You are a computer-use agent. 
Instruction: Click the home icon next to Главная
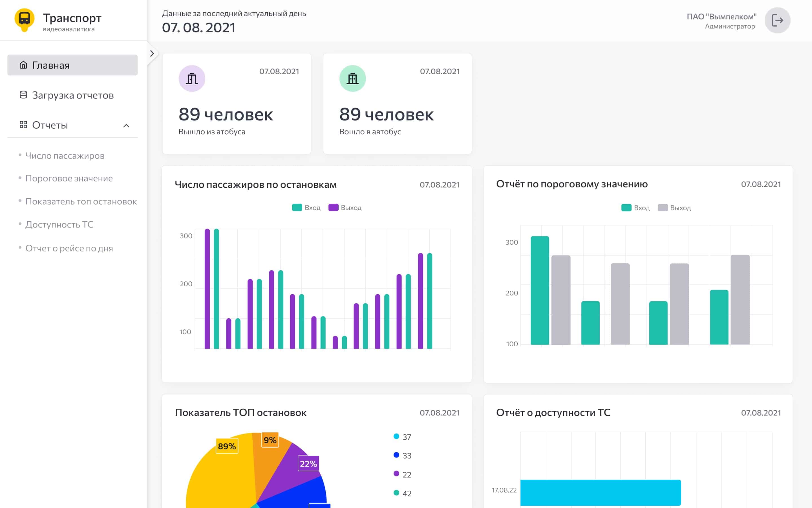pyautogui.click(x=23, y=65)
